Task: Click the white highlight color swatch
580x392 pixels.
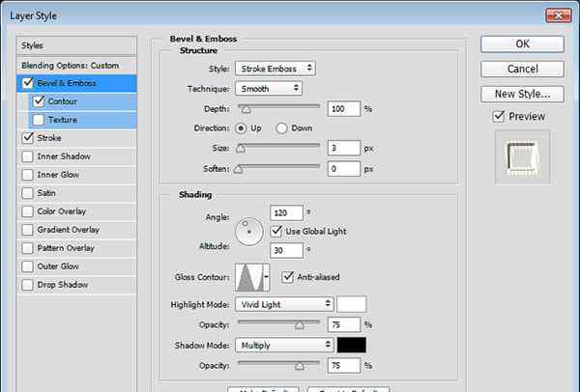Action: pyautogui.click(x=351, y=304)
